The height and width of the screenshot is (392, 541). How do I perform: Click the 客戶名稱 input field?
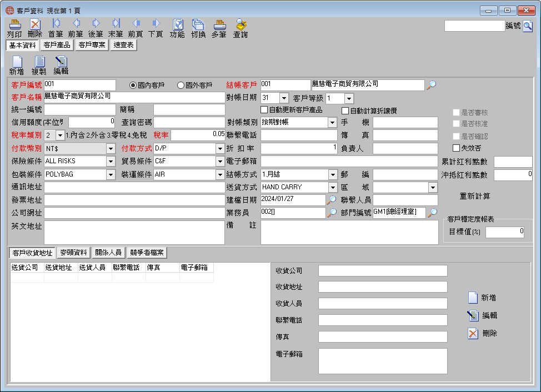(x=134, y=97)
